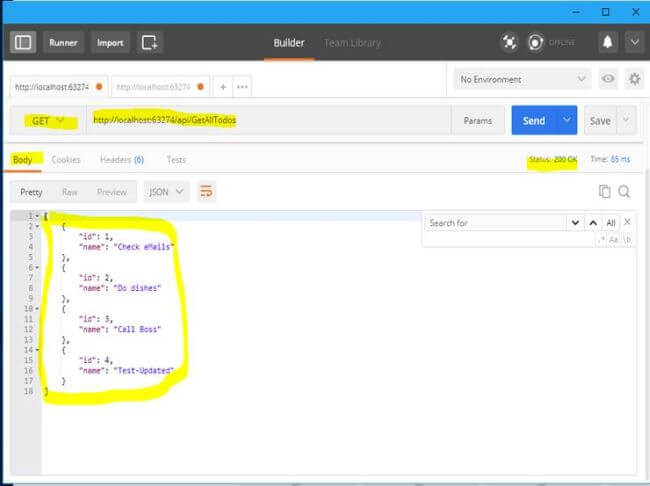Open environment quick look eye icon

(x=608, y=79)
